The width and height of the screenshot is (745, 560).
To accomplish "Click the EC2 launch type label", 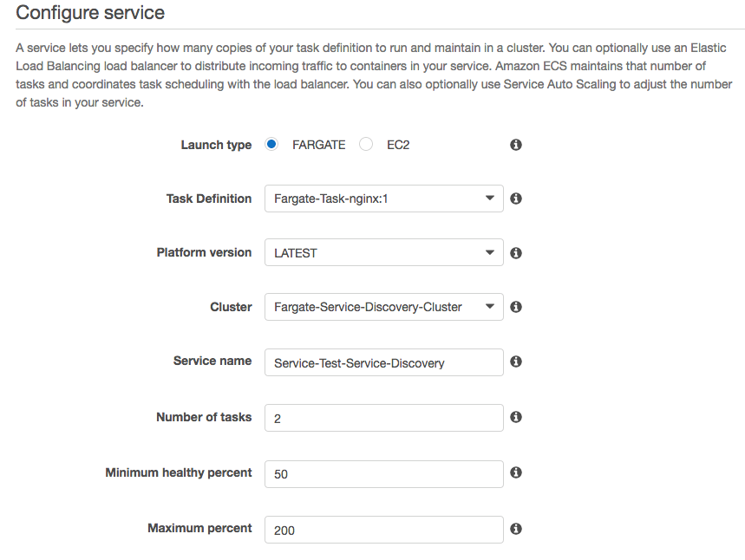I will [x=398, y=145].
